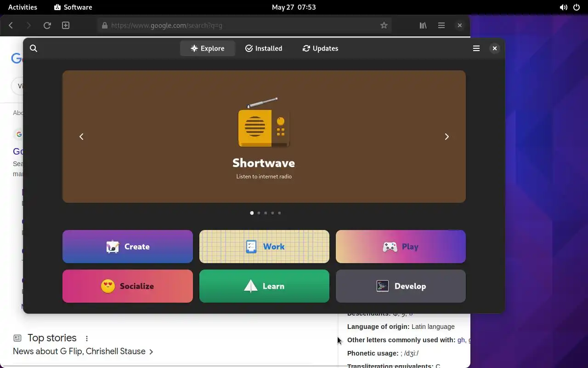The image size is (588, 368).
Task: Click the volume icon in system tray
Action: [563, 7]
